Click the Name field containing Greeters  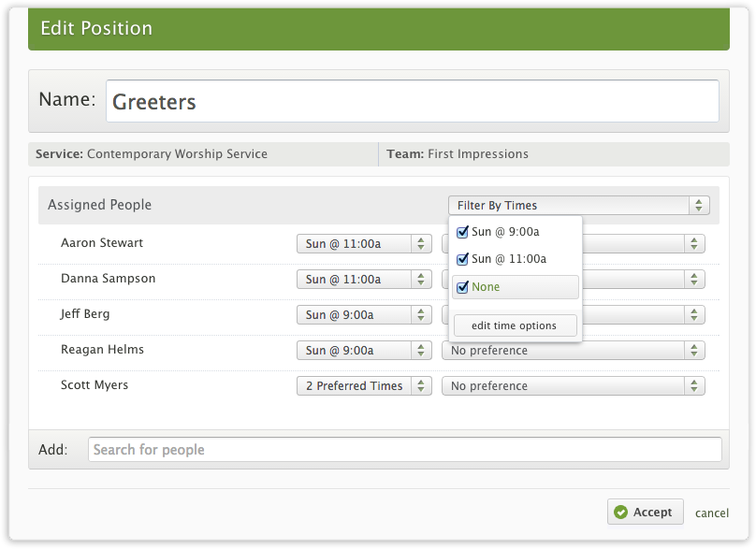coord(412,101)
